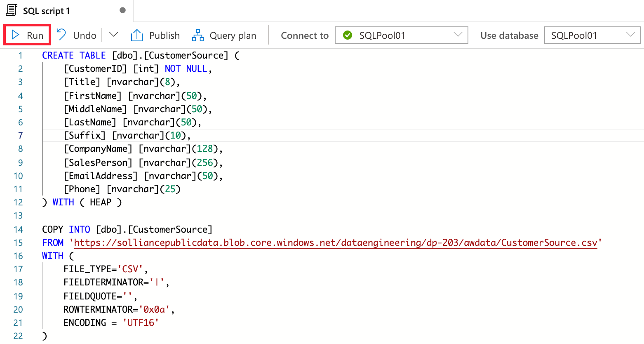This screenshot has width=644, height=344.
Task: Click [FirstName] on line 4
Action: pyautogui.click(x=92, y=96)
